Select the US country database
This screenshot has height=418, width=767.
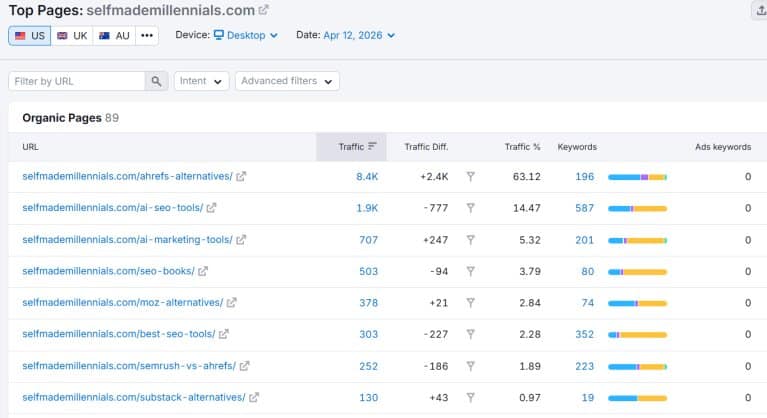coord(30,36)
